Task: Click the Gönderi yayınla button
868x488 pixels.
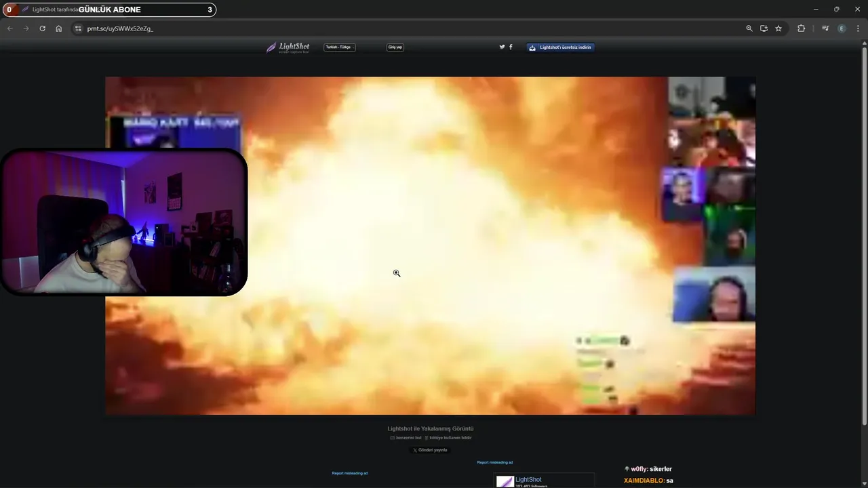Action: coord(430,450)
